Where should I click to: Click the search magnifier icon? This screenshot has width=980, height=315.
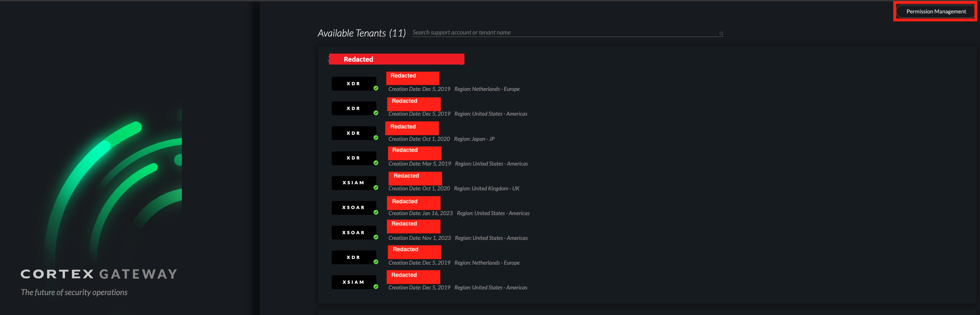[721, 33]
